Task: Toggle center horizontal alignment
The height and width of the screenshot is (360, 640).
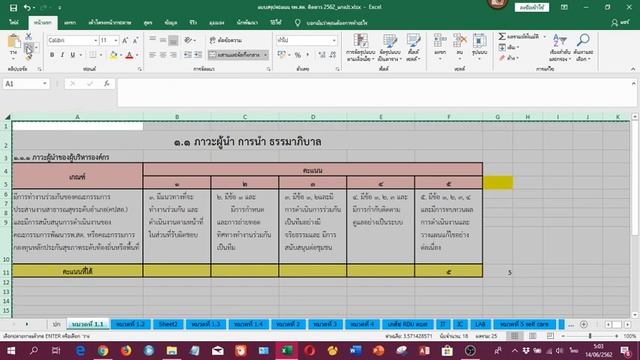Action: [163, 55]
